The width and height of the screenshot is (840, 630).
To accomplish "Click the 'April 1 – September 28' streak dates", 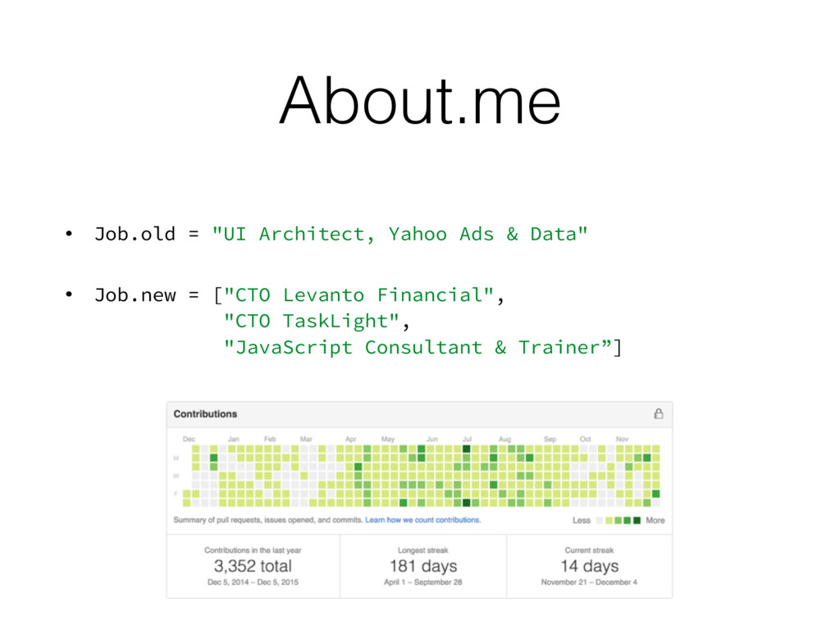I will tap(423, 582).
